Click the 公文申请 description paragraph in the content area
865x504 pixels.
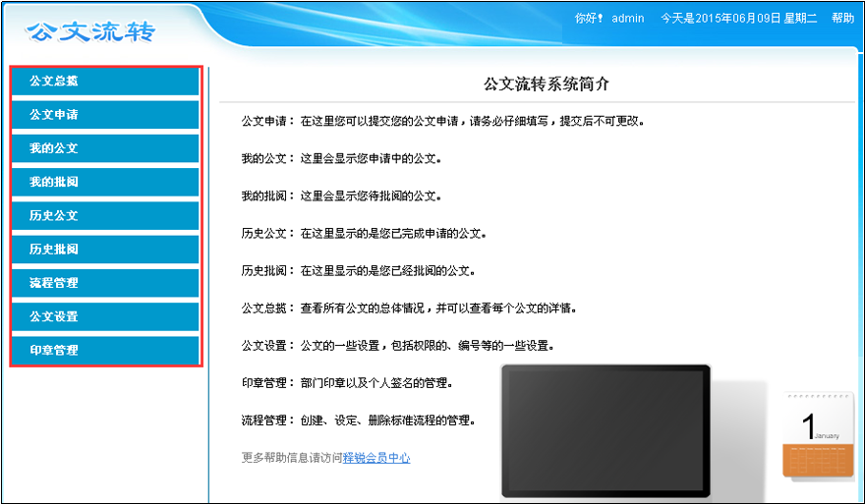442,122
